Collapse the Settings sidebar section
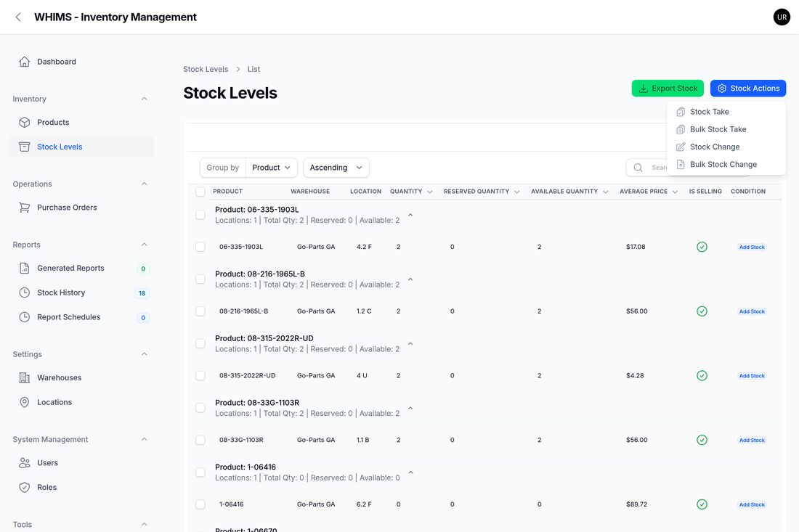799x532 pixels. click(145, 353)
